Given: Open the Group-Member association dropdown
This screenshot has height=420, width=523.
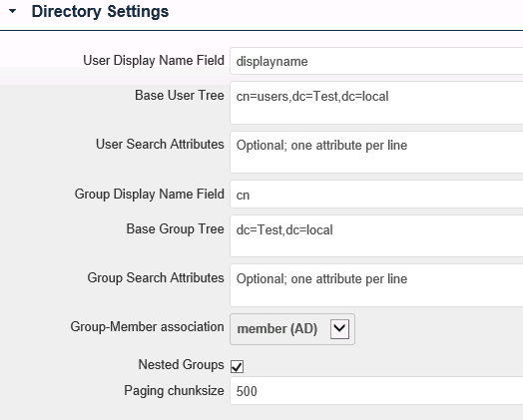Looking at the screenshot, I should (x=292, y=329).
